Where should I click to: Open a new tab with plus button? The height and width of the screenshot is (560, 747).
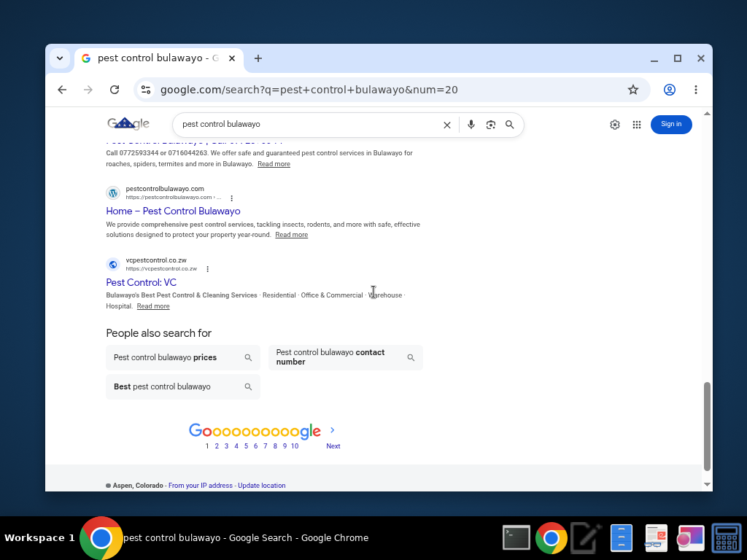258,58
